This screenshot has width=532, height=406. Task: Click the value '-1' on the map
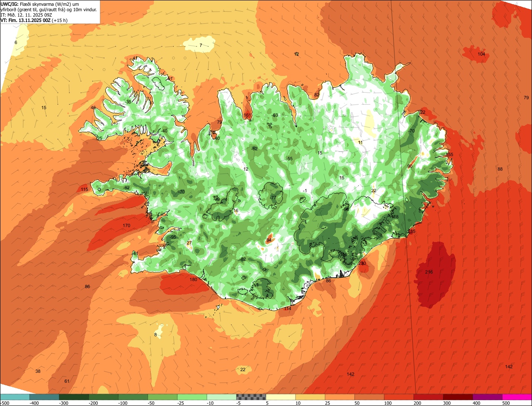pyautogui.click(x=305, y=191)
